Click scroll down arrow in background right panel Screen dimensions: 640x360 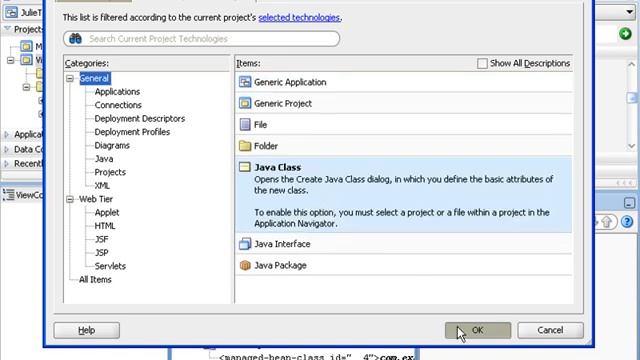point(631,146)
